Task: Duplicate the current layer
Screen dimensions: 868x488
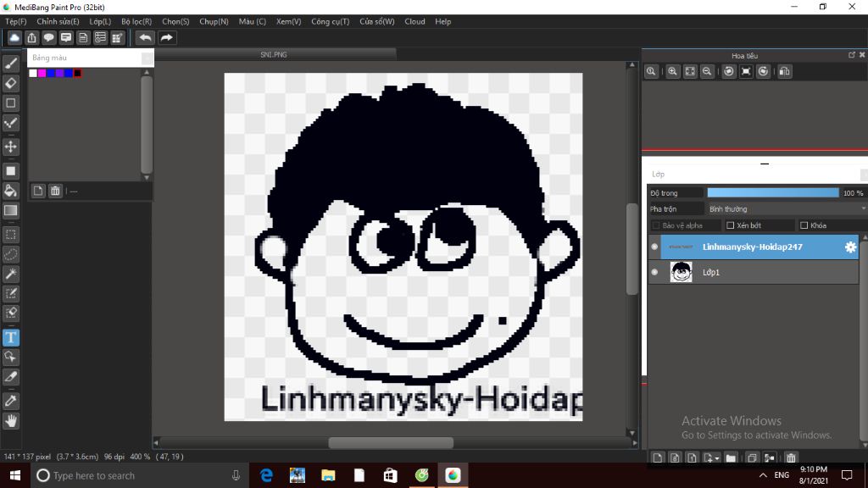Action: (x=752, y=458)
